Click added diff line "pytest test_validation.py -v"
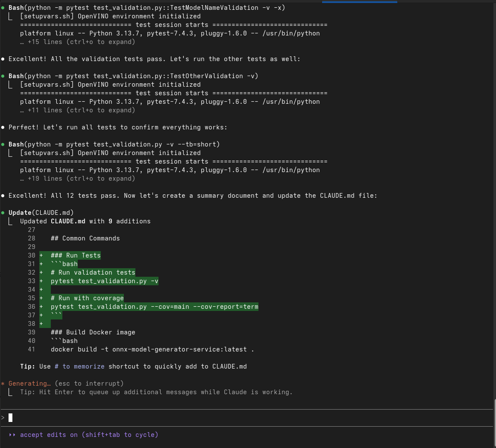Screen dimensions: 496x448 pyautogui.click(x=104, y=281)
